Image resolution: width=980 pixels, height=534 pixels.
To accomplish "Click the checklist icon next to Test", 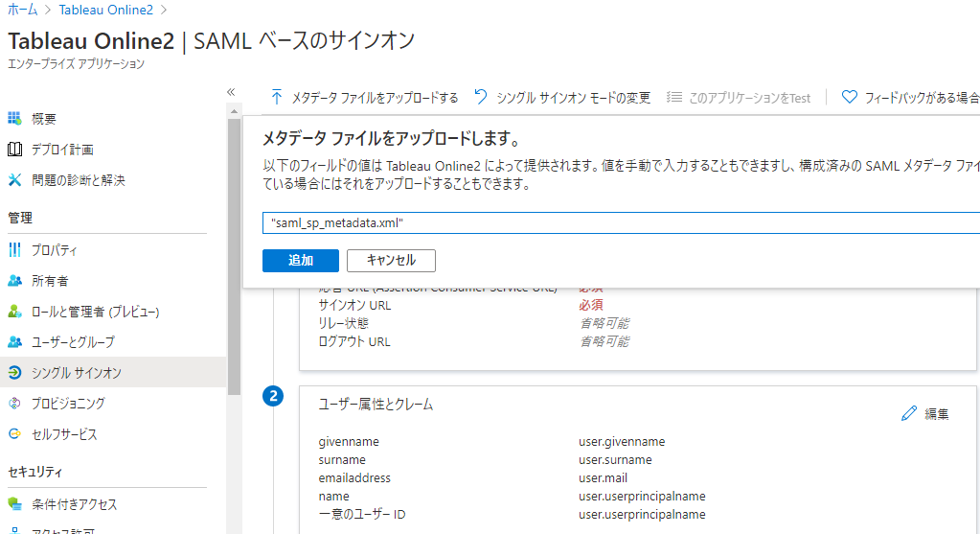I will pyautogui.click(x=673, y=97).
